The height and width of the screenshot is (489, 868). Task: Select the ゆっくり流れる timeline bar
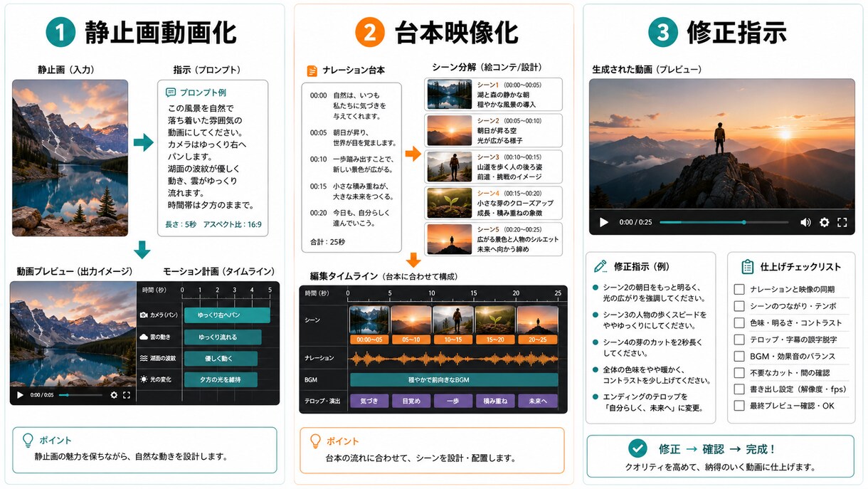223,337
